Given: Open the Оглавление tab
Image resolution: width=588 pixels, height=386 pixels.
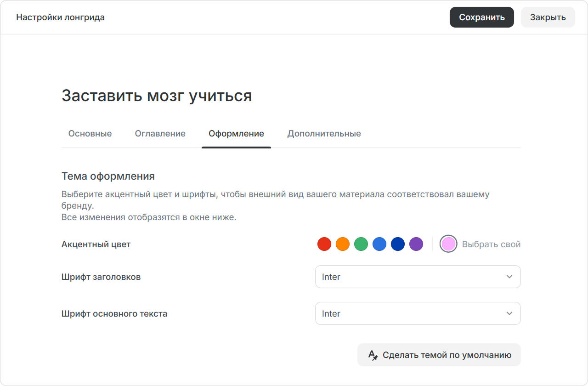Looking at the screenshot, I should (160, 134).
